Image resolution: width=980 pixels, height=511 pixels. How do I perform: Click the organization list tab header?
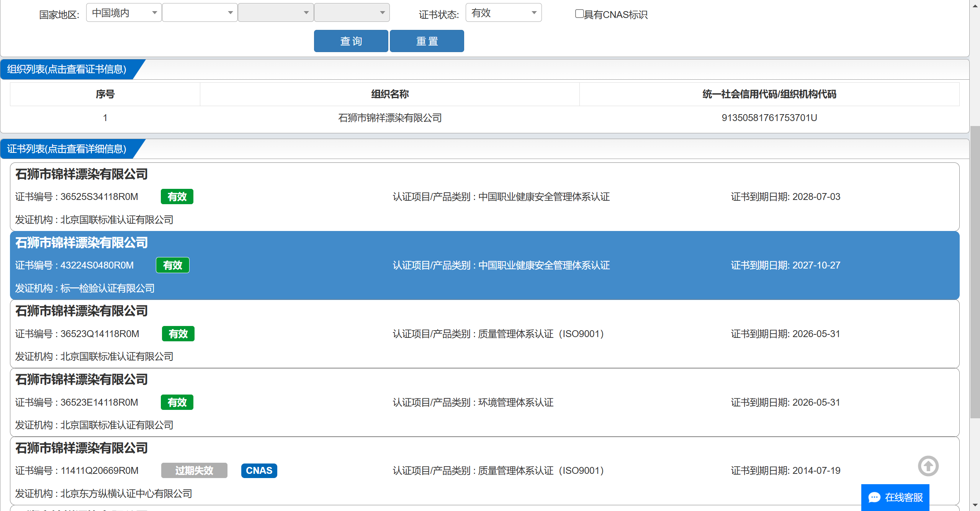[67, 69]
